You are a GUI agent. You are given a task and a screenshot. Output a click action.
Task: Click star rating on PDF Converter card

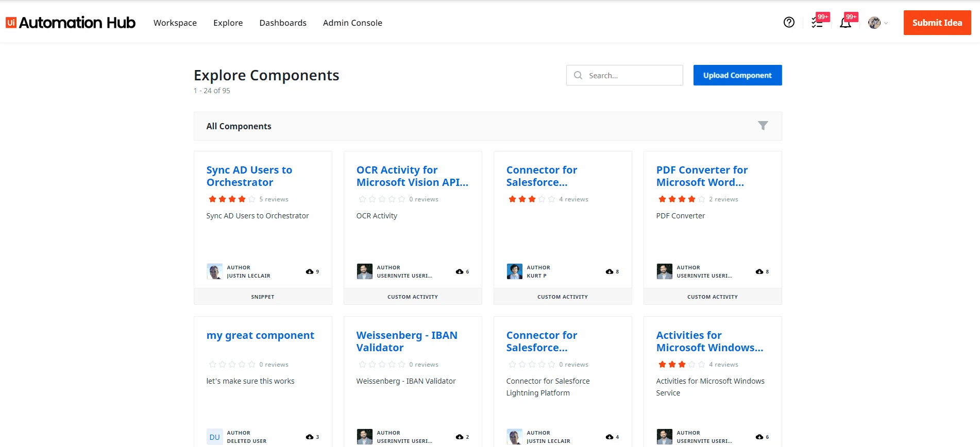click(682, 199)
